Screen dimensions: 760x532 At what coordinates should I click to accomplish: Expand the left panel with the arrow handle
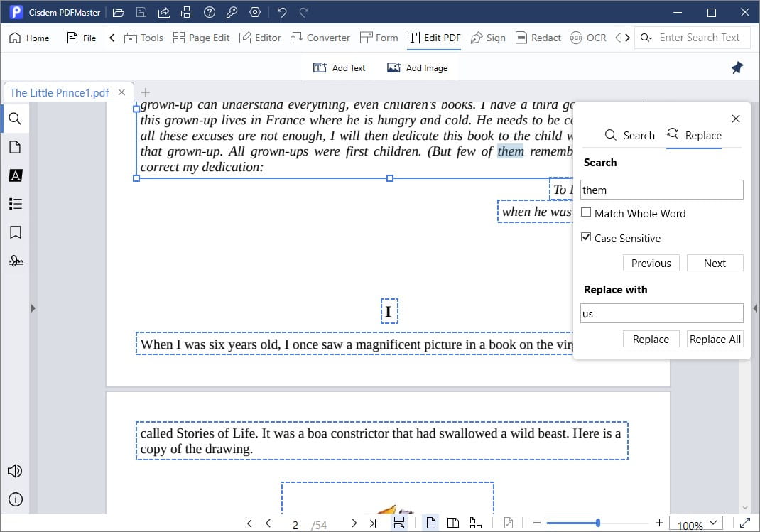pyautogui.click(x=33, y=308)
